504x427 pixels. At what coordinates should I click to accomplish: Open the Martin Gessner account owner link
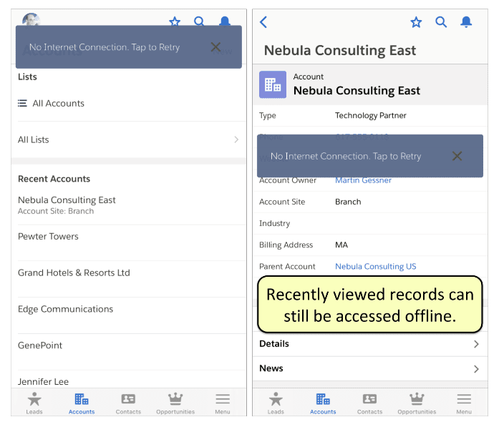(363, 180)
